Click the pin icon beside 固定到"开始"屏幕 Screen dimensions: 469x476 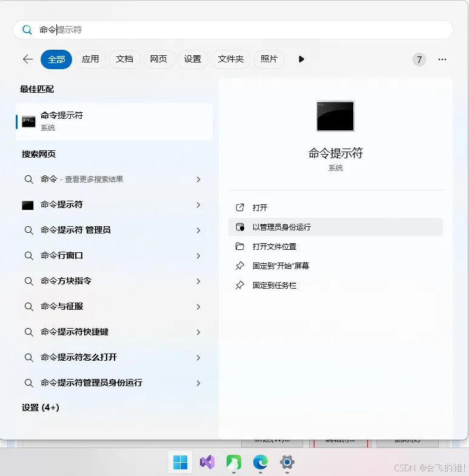(240, 266)
